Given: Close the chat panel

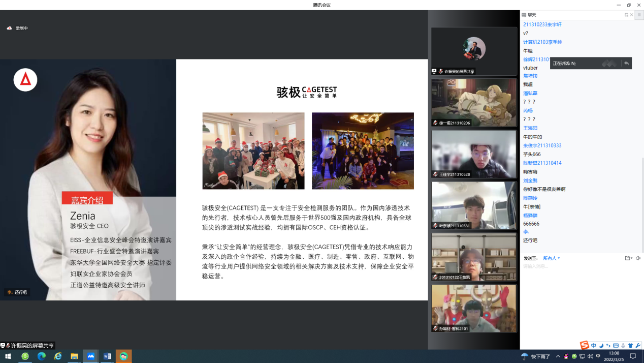Looking at the screenshot, I should 631,15.
